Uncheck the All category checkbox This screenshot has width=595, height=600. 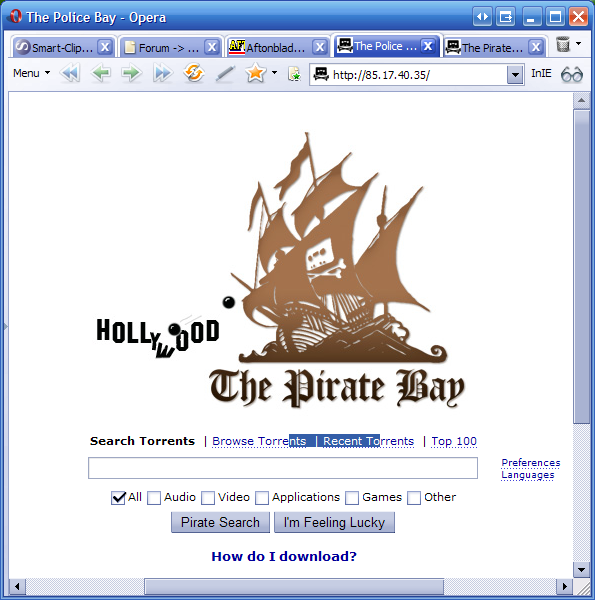coord(118,498)
